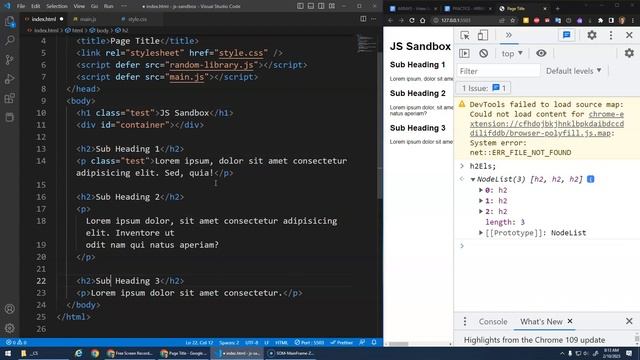Image resolution: width=640 pixels, height=360 pixels.
Task: Click Prettier in the status bar
Action: coord(342,342)
